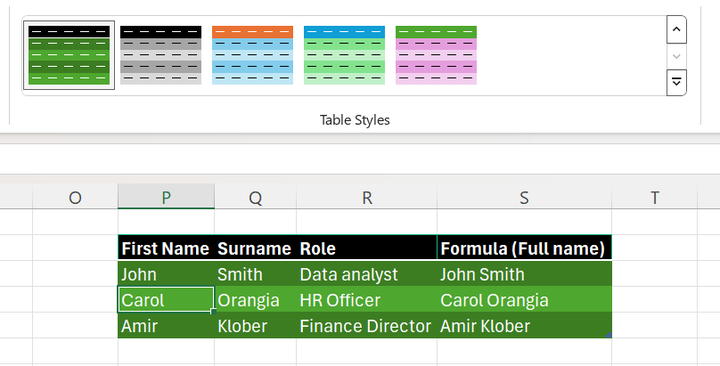The width and height of the screenshot is (720, 366).
Task: Click the fill handle of Carol cell
Action: [x=214, y=311]
